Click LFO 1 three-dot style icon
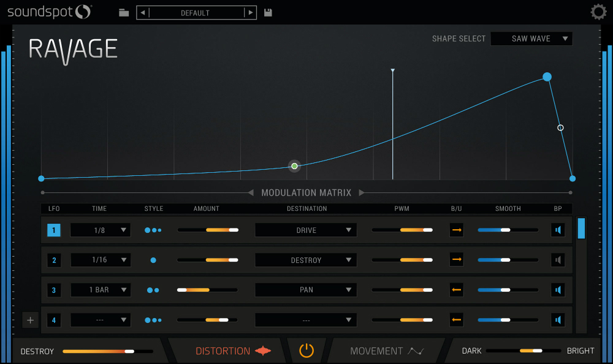Viewport: 613px width, 364px height. 153,230
